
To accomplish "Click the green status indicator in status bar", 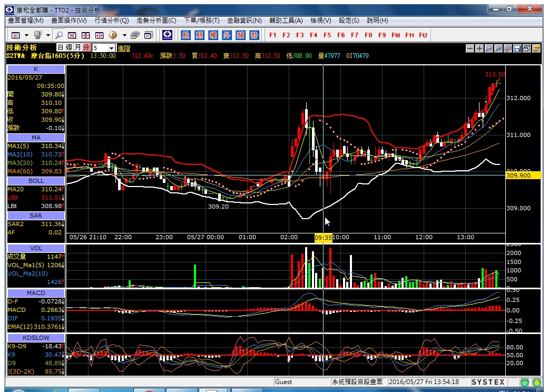I will click(x=525, y=382).
